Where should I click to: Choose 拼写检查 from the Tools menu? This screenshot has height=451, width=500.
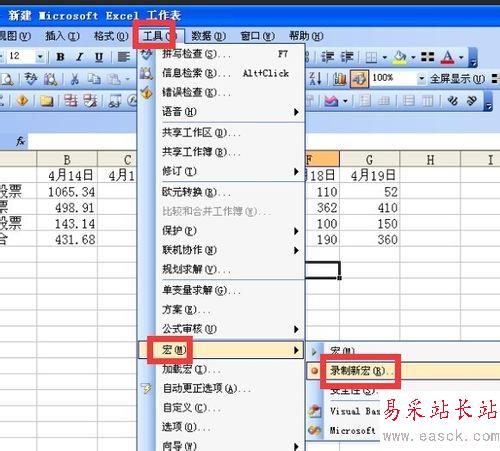(221, 54)
